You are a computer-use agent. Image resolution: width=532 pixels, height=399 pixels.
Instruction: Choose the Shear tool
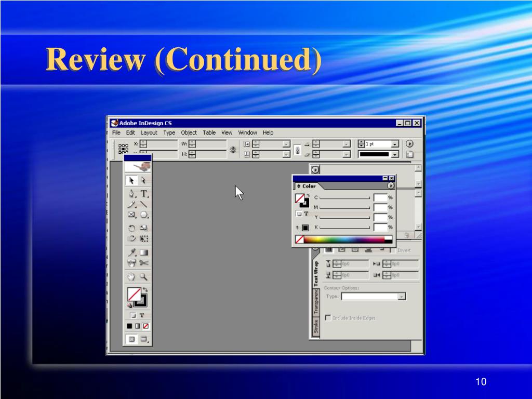click(131, 238)
